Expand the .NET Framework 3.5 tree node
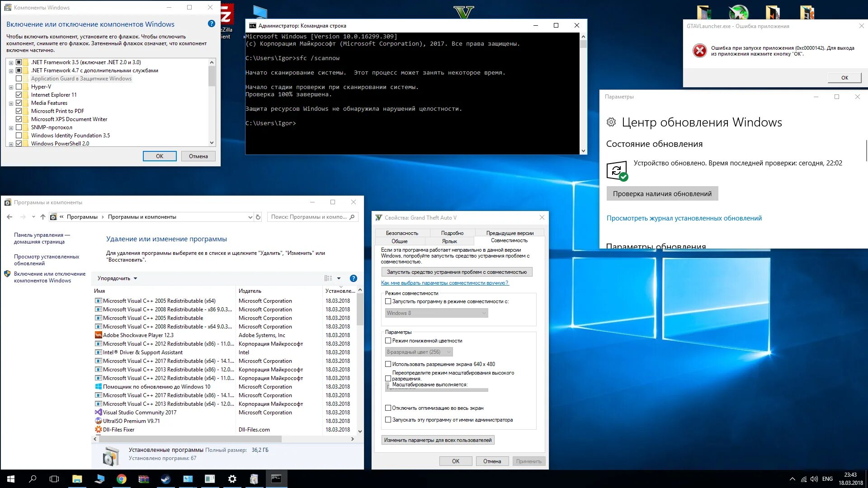The height and width of the screenshot is (488, 868). (x=11, y=63)
